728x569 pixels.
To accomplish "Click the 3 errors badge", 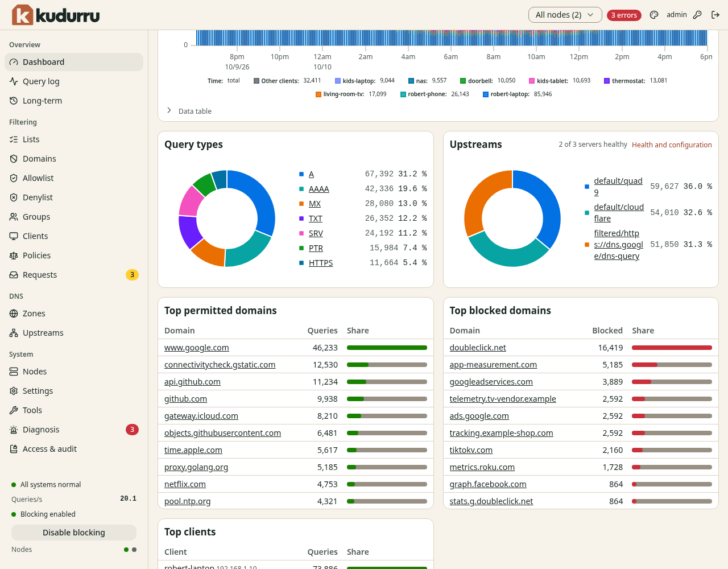I will [x=624, y=15].
